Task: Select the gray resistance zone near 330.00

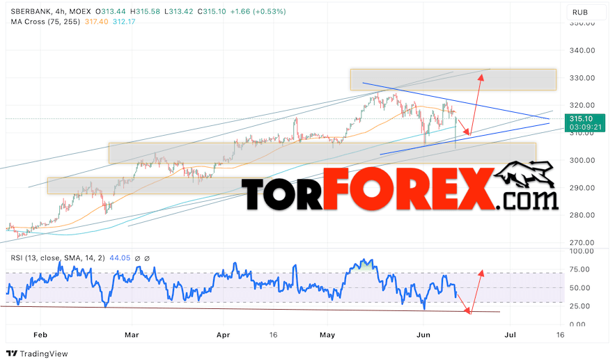Action: [x=453, y=79]
